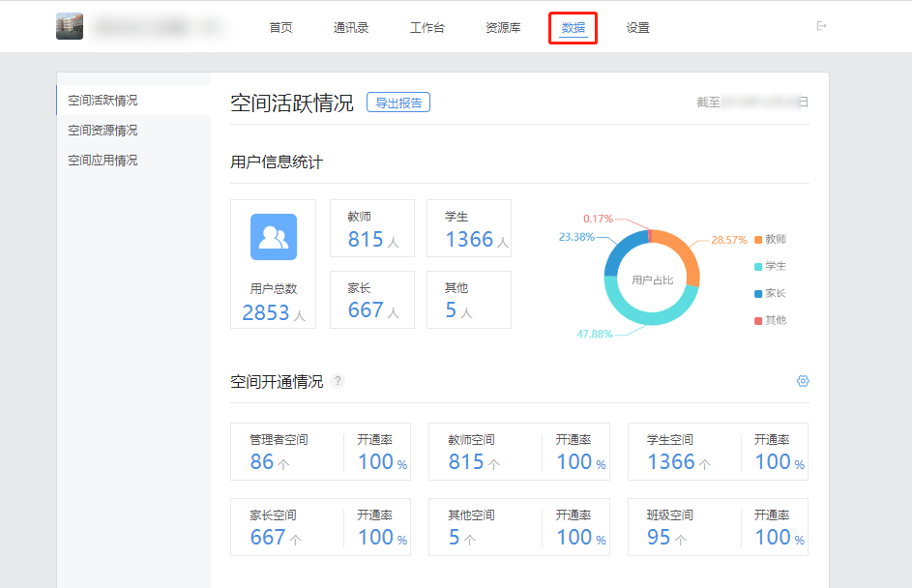Go to the 工作台 tab
This screenshot has width=912, height=588.
427,28
